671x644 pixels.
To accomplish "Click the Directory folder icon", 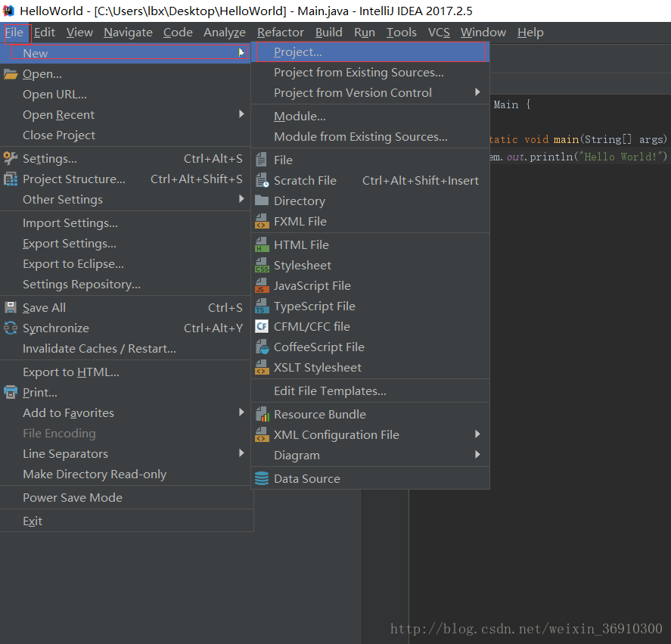I will coord(262,201).
